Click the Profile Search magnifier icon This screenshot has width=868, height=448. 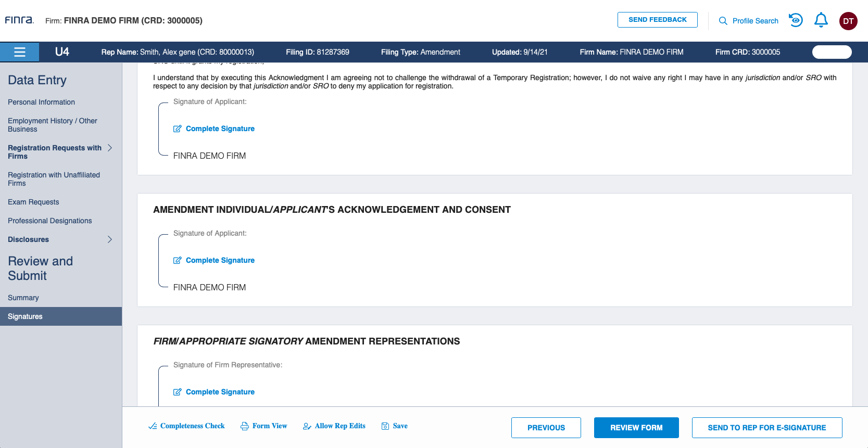[x=723, y=21]
